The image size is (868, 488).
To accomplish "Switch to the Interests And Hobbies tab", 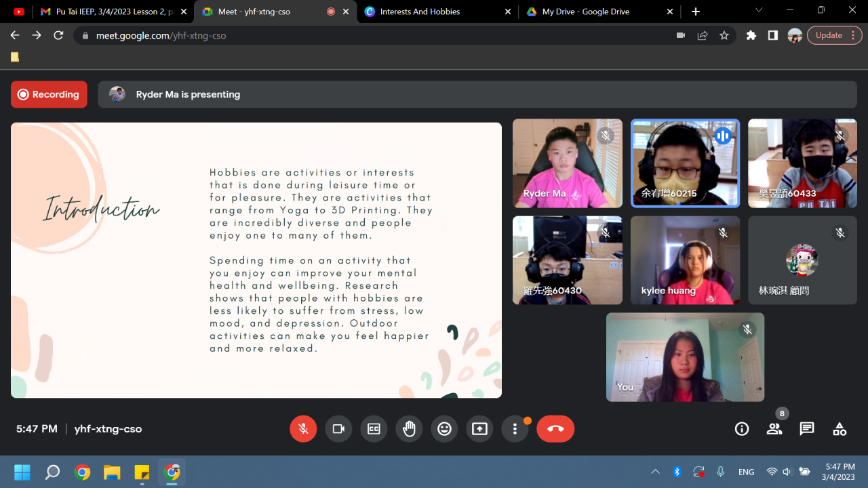I will 438,12.
